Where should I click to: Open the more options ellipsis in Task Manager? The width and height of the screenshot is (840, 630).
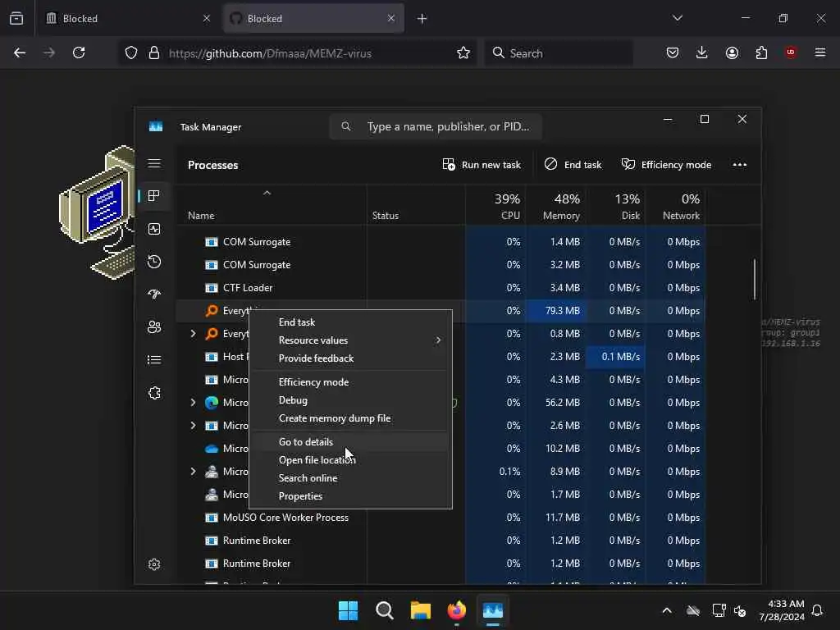click(739, 164)
